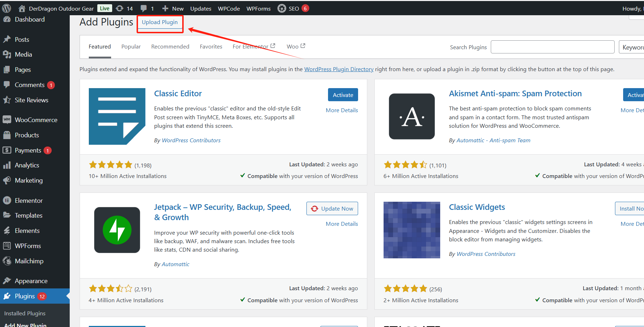Activate the Classic Editor plugin
This screenshot has width=644, height=327.
(343, 95)
